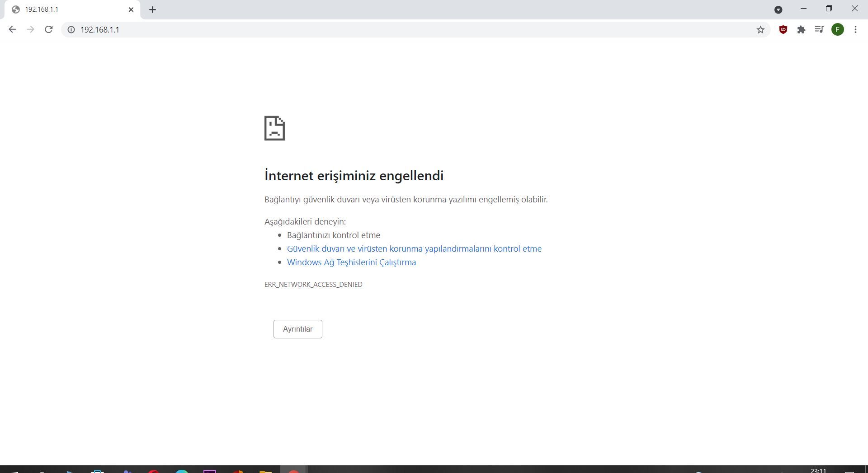Open the taskbar clock showing 23:11

(x=818, y=470)
